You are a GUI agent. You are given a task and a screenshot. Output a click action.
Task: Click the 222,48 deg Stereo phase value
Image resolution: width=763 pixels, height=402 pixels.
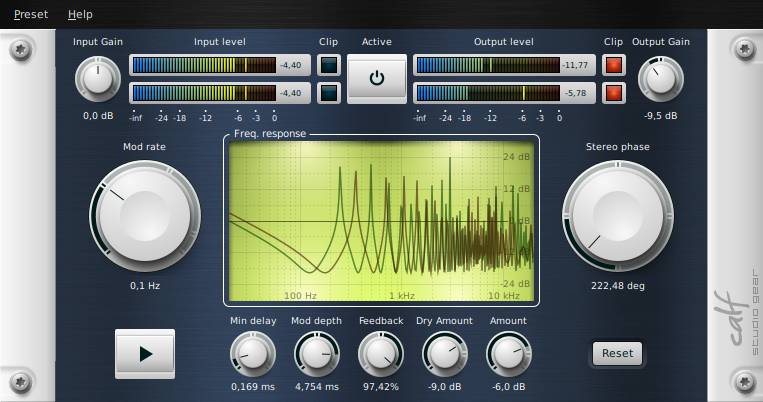coord(618,286)
